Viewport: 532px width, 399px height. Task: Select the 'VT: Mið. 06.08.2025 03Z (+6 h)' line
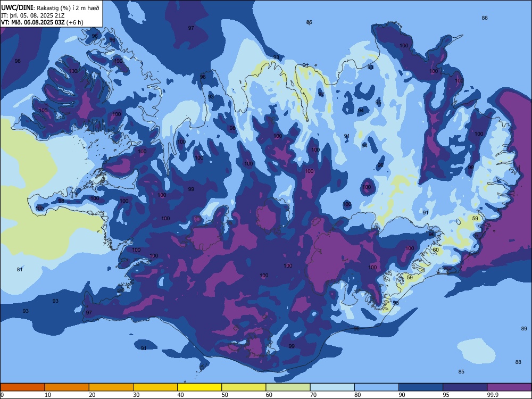point(42,22)
